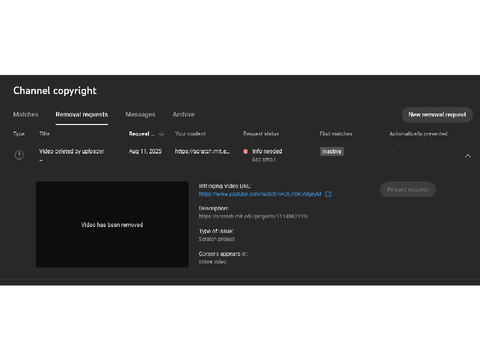Click the question mark type icon

[19, 155]
